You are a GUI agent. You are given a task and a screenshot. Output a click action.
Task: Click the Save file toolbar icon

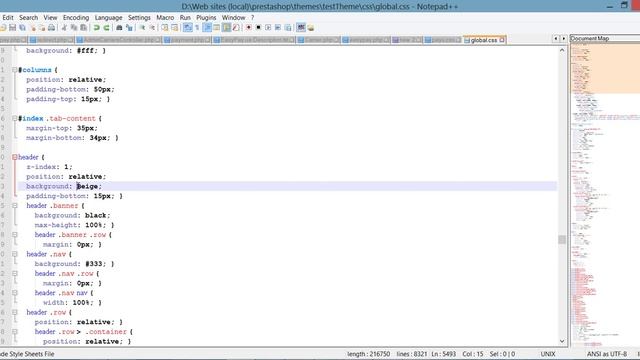pyautogui.click(x=12, y=27)
